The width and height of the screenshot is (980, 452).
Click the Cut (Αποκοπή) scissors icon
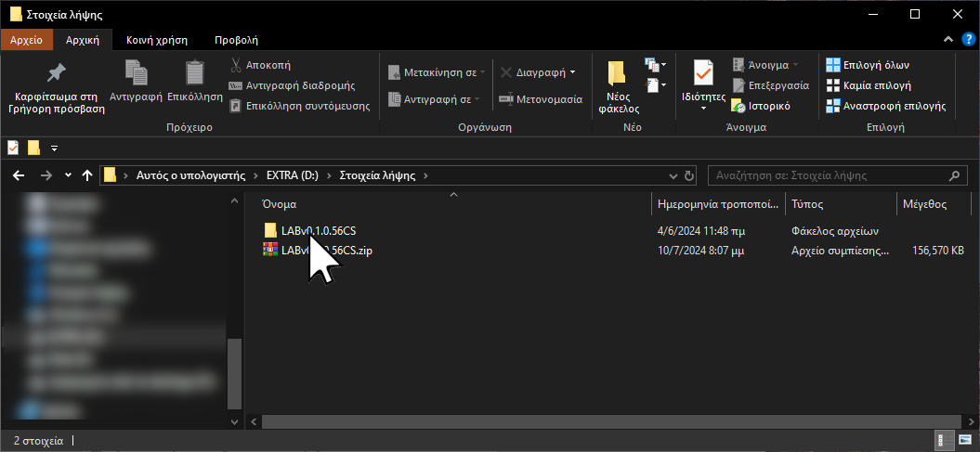236,65
